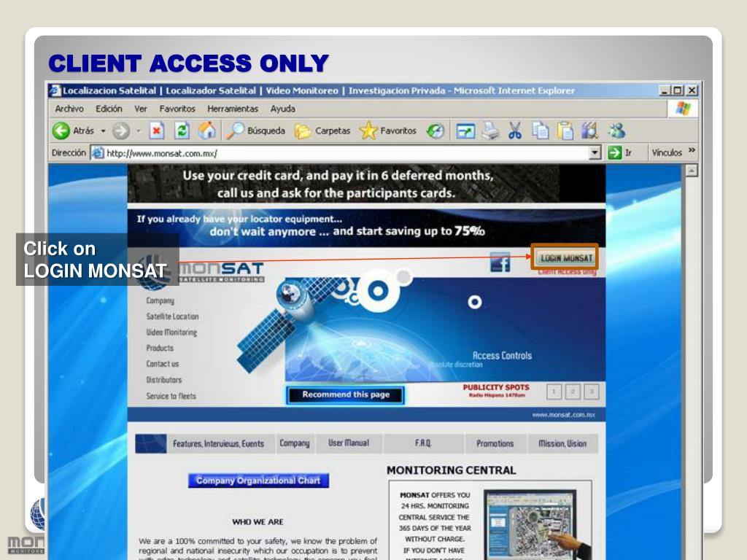Open the Mission, Vision tab
This screenshot has height=560, width=747.
pyautogui.click(x=562, y=444)
